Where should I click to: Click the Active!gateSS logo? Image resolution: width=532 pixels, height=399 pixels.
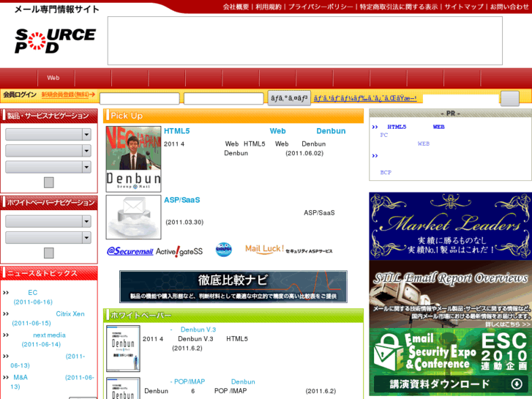click(x=179, y=252)
